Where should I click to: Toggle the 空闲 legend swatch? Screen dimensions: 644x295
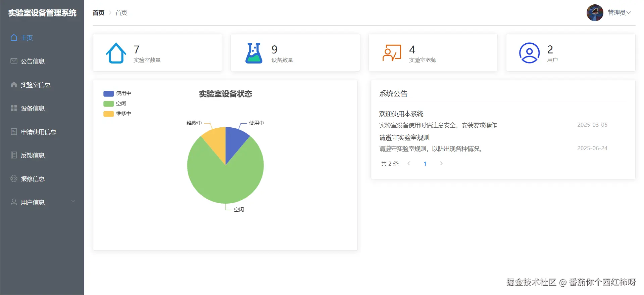pos(108,103)
